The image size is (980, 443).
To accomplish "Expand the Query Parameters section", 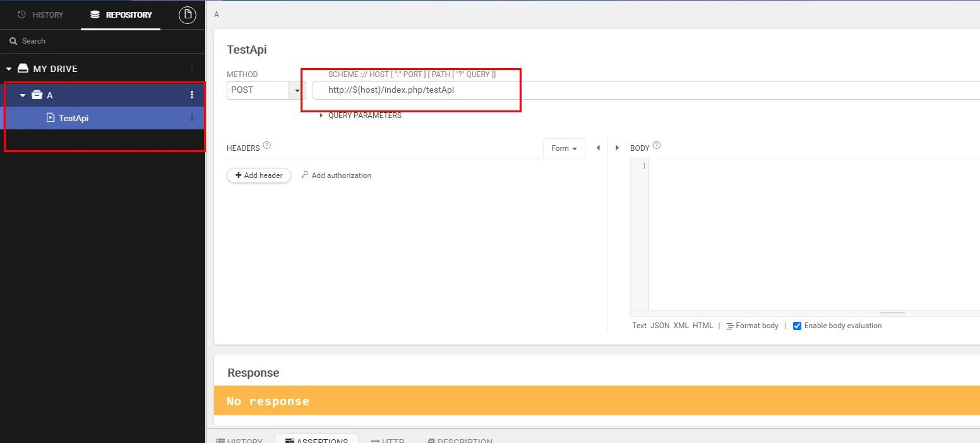I will [x=321, y=115].
